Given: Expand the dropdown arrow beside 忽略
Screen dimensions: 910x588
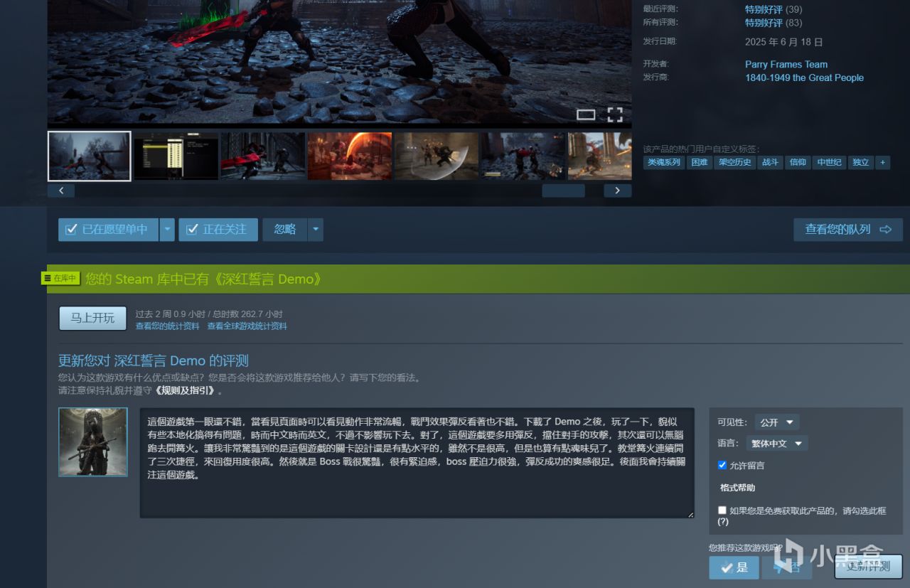Looking at the screenshot, I should tap(316, 230).
